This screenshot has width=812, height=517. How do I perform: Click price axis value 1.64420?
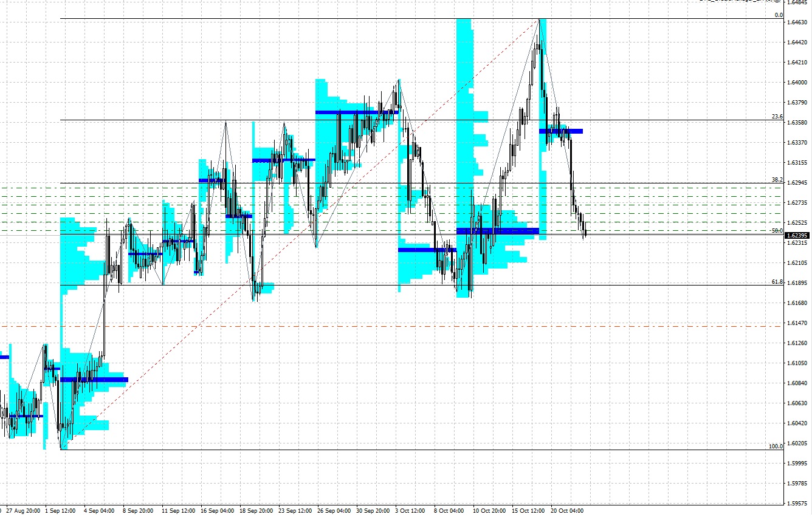pyautogui.click(x=797, y=43)
